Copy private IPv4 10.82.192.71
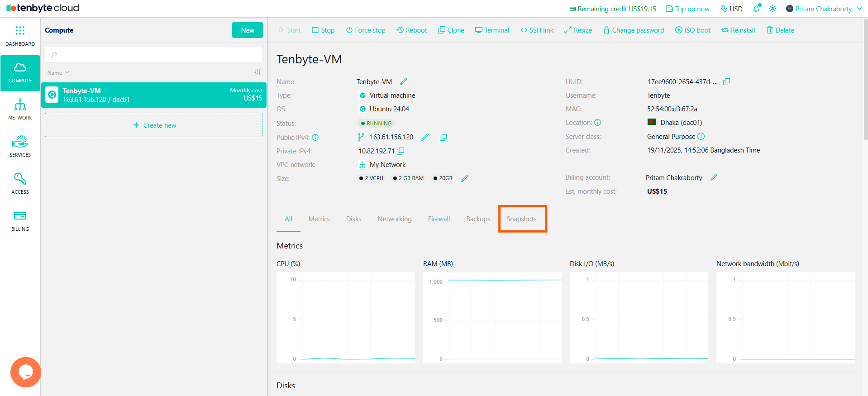The width and height of the screenshot is (868, 396). coord(401,151)
